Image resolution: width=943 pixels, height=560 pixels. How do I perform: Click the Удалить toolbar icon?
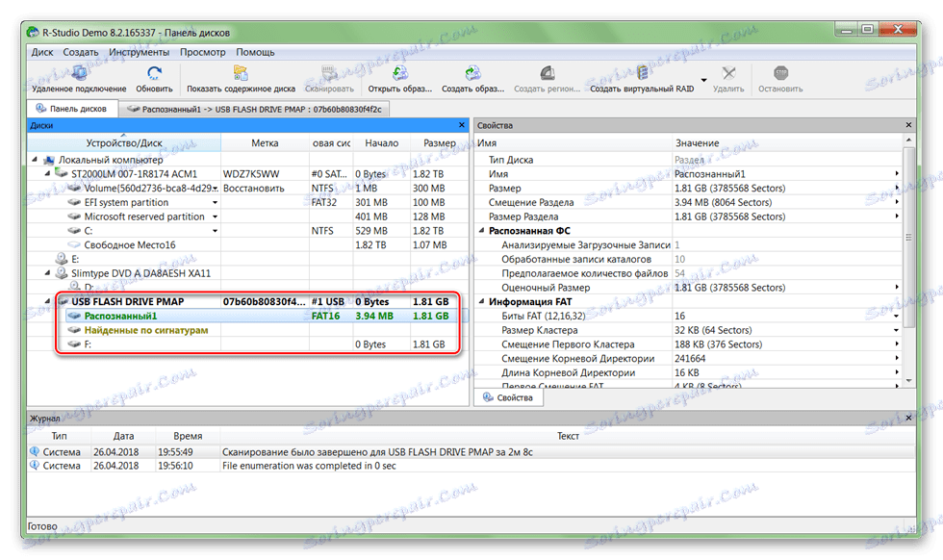click(728, 73)
